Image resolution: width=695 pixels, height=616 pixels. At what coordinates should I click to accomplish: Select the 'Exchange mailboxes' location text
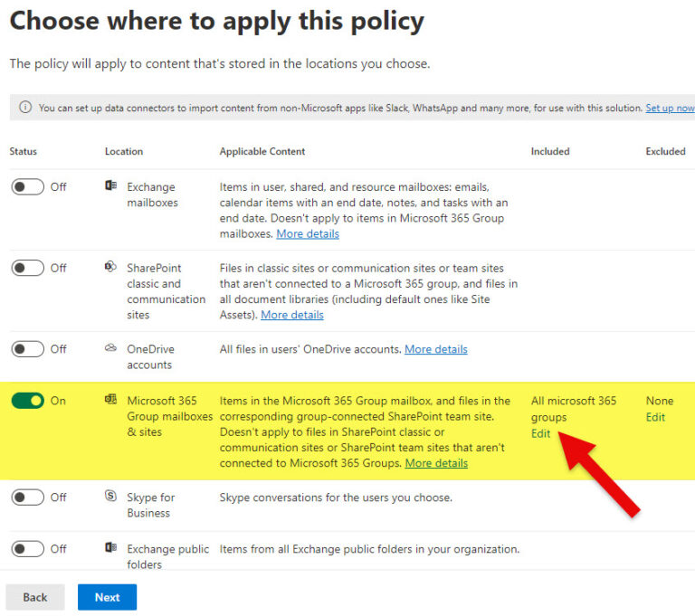click(152, 194)
